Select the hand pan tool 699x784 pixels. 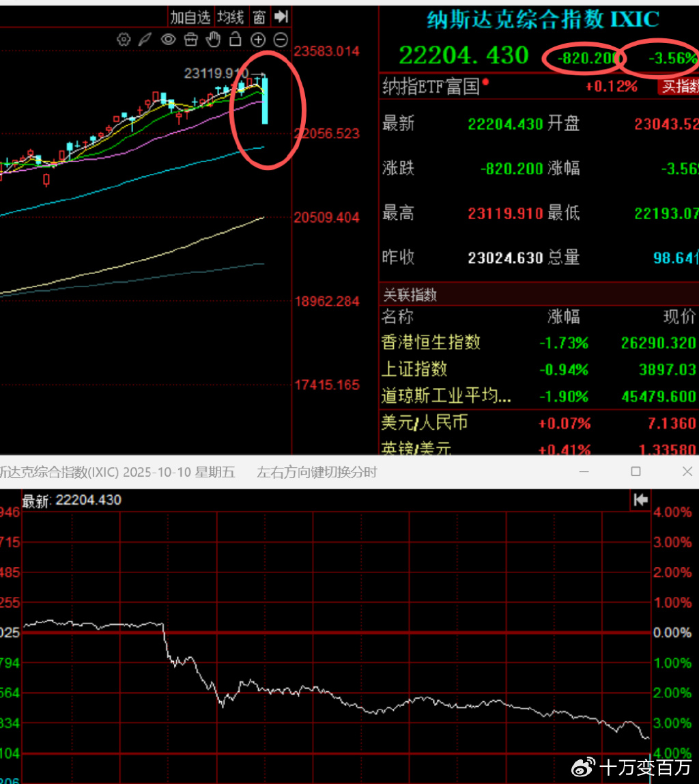point(214,39)
